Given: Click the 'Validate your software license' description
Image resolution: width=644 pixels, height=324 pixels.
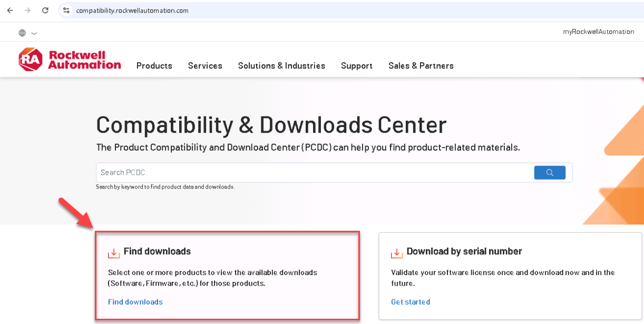Looking at the screenshot, I should point(503,278).
